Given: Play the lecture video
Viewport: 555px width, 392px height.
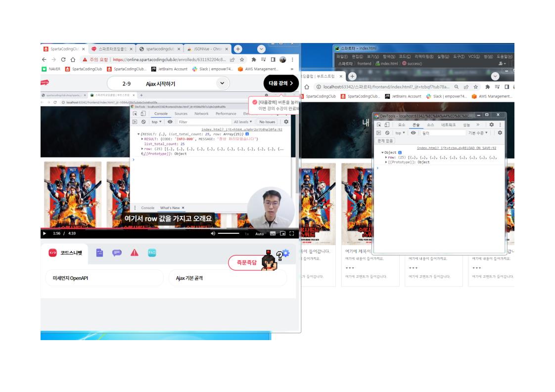Looking at the screenshot, I should click(44, 233).
